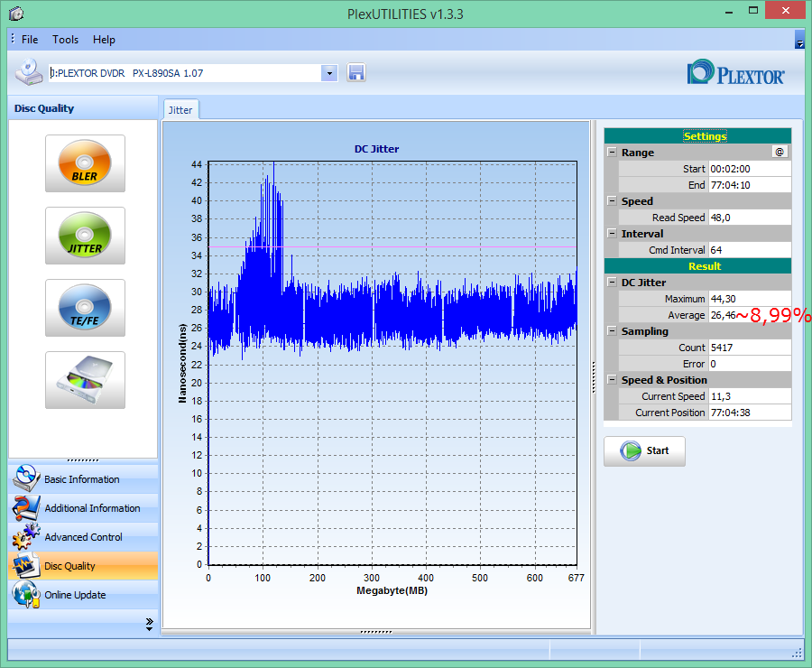Click the vertical splitter grip beside chart
The height and width of the screenshot is (668, 812).
[594, 376]
